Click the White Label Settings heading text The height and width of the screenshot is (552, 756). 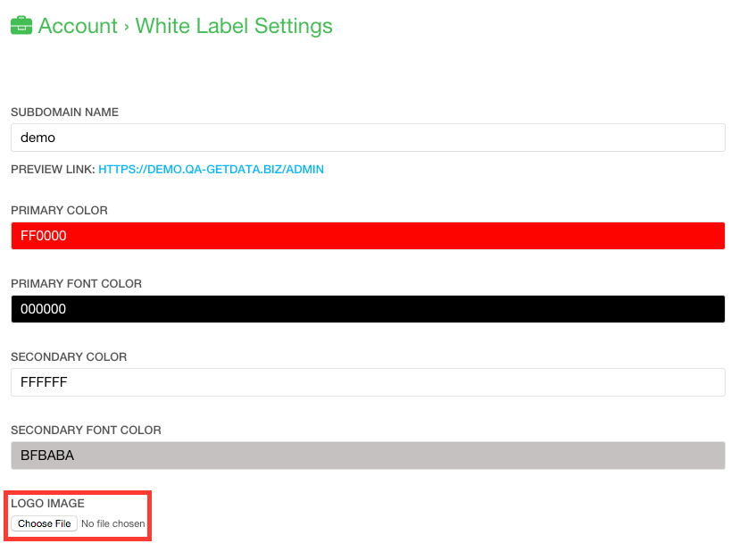point(232,26)
